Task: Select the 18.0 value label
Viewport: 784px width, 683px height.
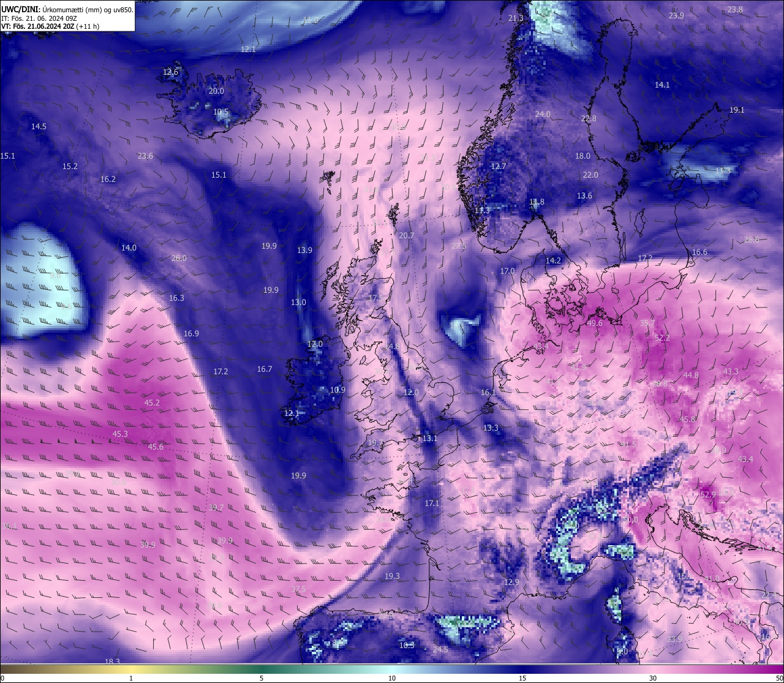Action: pos(582,156)
